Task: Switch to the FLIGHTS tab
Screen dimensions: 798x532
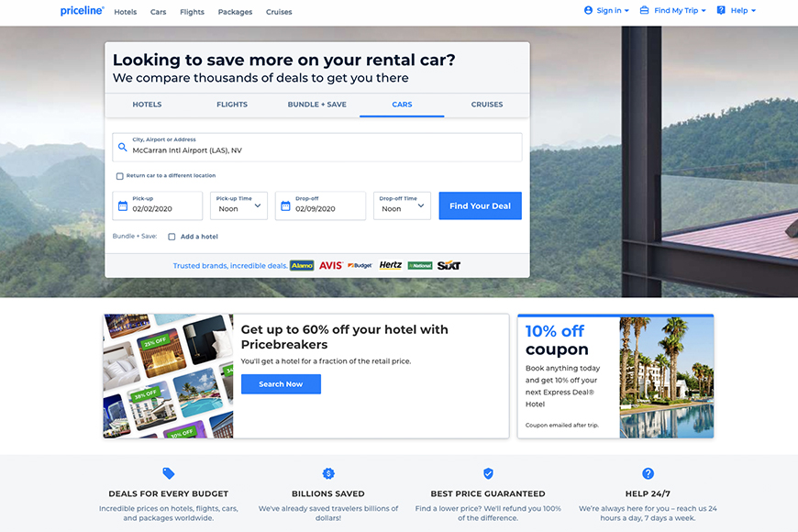Action: [x=232, y=105]
